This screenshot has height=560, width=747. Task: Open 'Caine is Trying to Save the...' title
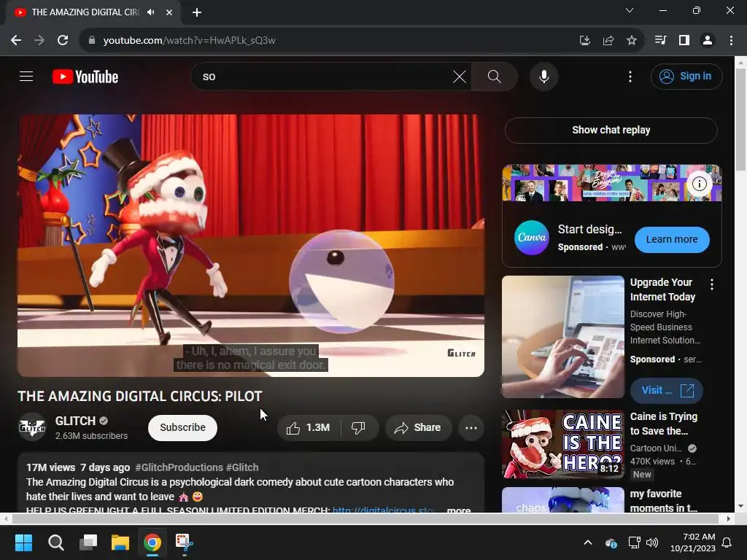[664, 424]
